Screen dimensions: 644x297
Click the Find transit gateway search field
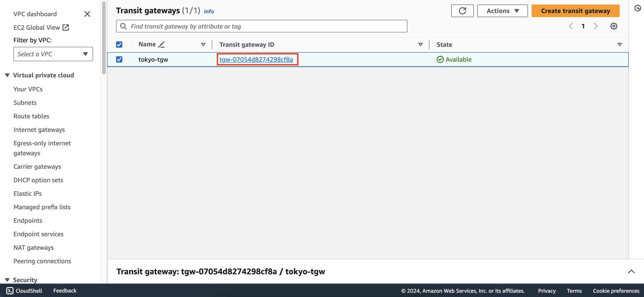(x=262, y=26)
